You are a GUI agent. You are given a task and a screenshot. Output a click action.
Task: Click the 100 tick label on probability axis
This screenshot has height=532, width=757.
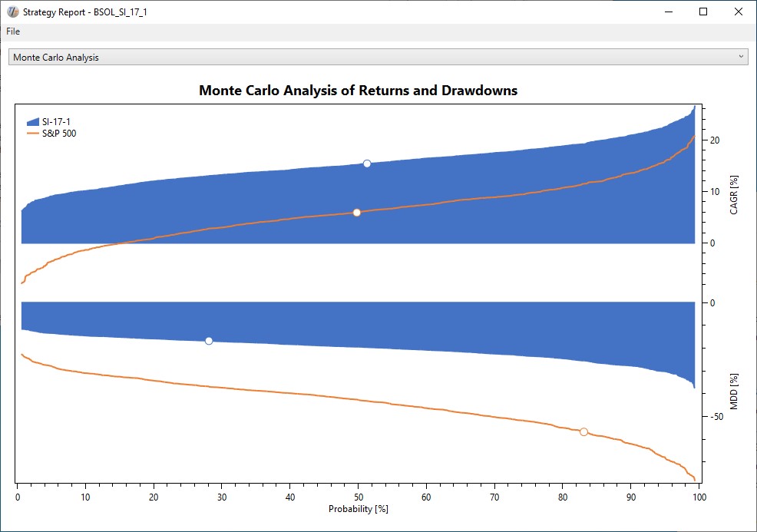(x=699, y=497)
